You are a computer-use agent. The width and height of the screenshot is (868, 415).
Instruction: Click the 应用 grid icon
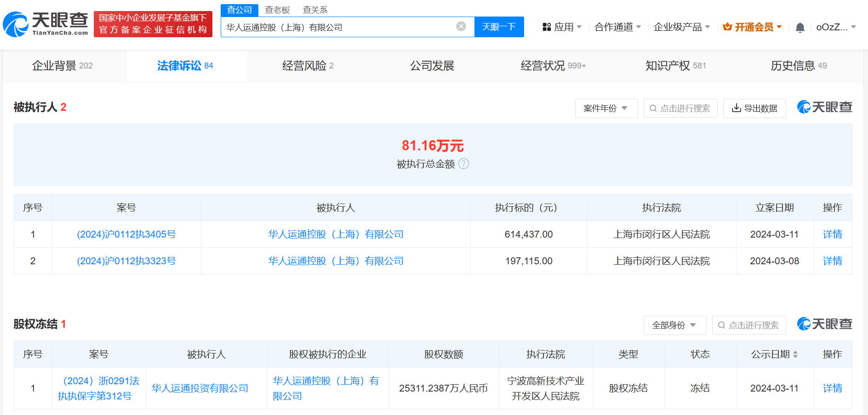[x=547, y=27]
